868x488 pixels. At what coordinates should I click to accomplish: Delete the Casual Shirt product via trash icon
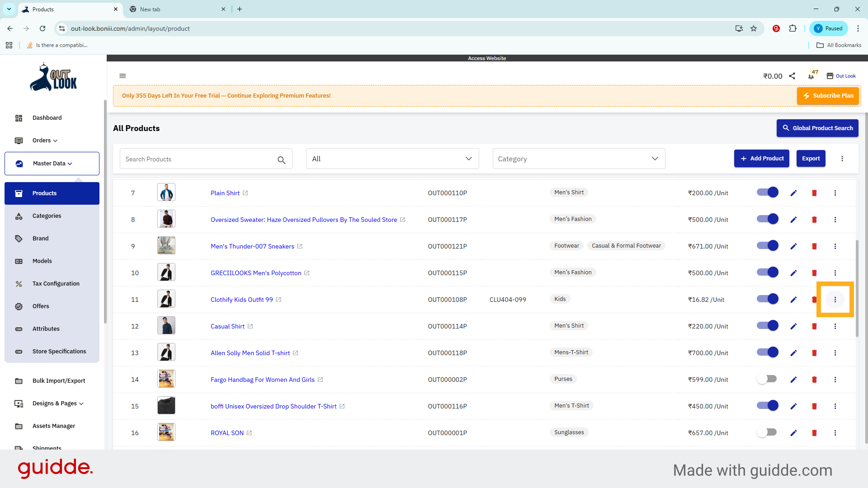pos(814,326)
